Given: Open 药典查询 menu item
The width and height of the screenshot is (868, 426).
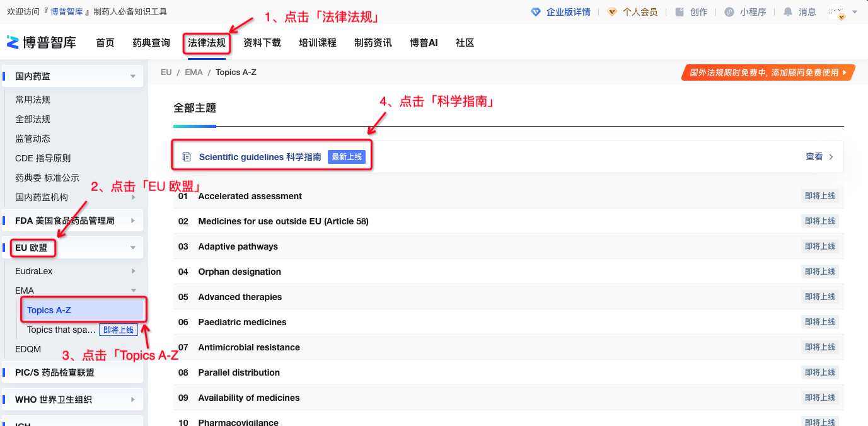Looking at the screenshot, I should click(151, 43).
